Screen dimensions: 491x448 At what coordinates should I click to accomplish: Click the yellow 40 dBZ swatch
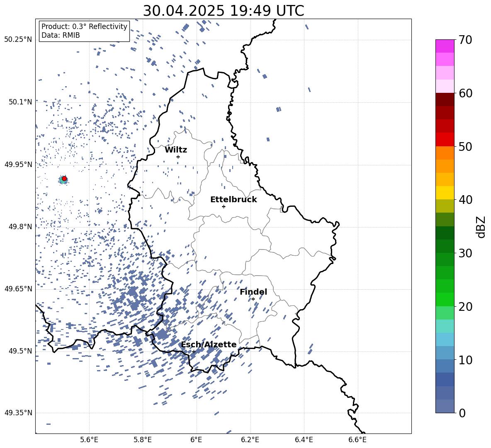click(445, 193)
